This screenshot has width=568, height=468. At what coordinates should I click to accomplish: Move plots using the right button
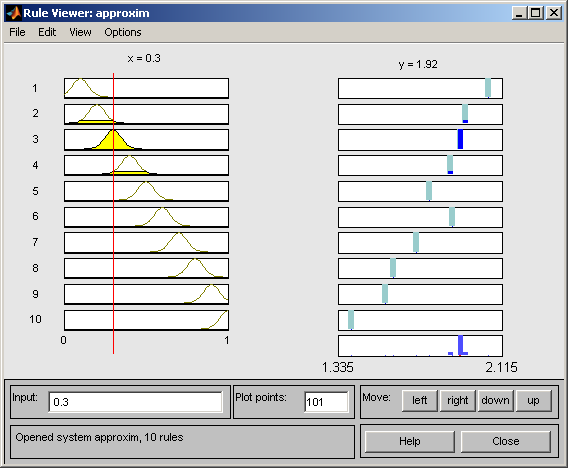click(458, 401)
